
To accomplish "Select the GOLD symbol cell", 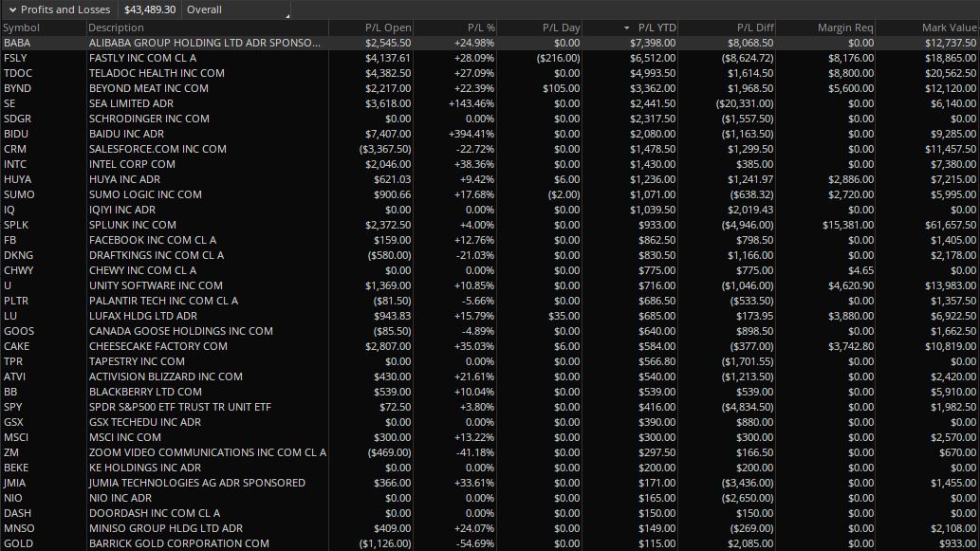I will pos(19,543).
